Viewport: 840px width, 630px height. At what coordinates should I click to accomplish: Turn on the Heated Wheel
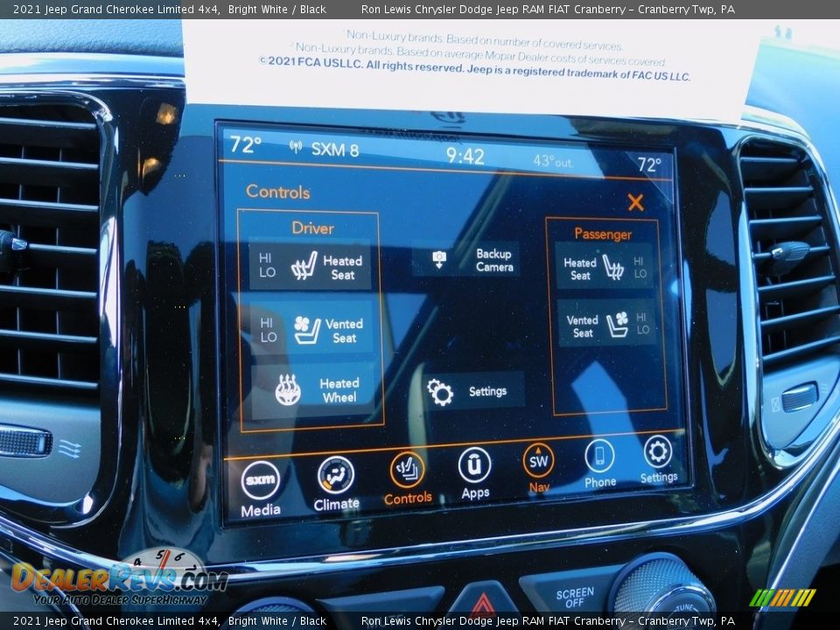coord(313,390)
